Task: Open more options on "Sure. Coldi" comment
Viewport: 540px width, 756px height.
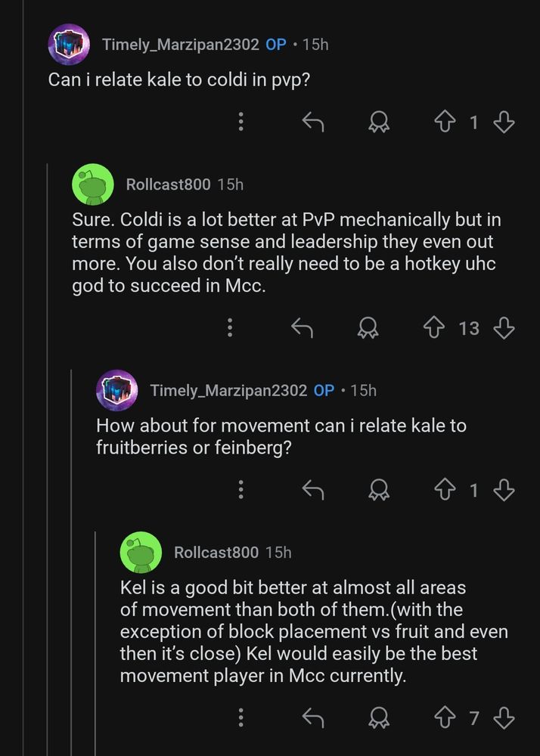Action: (230, 327)
